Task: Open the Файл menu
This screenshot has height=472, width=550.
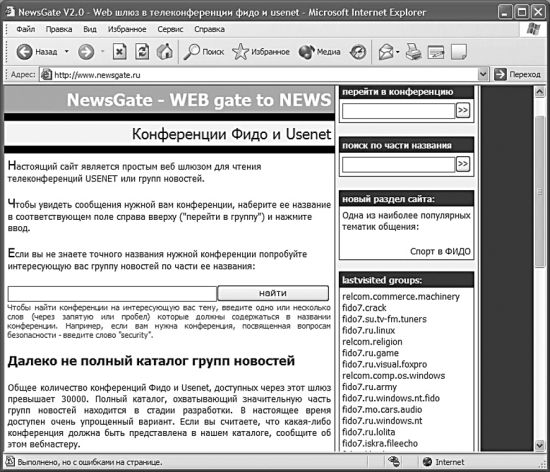Action: click(x=26, y=29)
